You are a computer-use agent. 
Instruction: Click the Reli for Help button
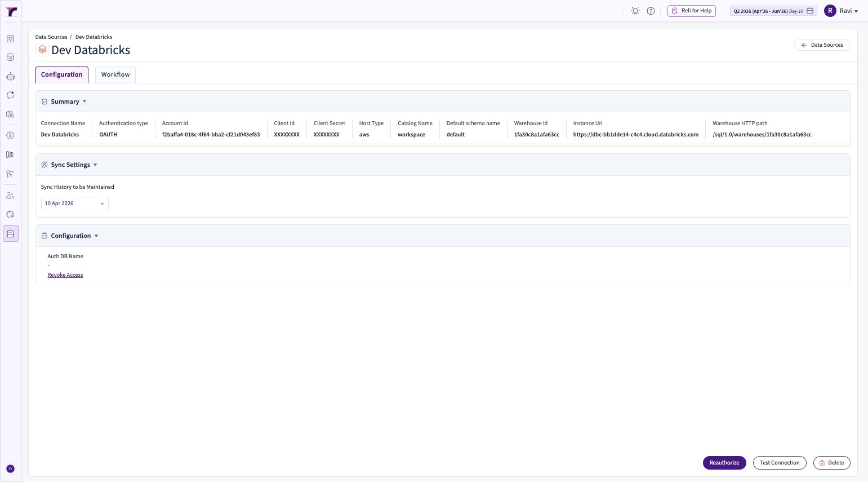692,11
